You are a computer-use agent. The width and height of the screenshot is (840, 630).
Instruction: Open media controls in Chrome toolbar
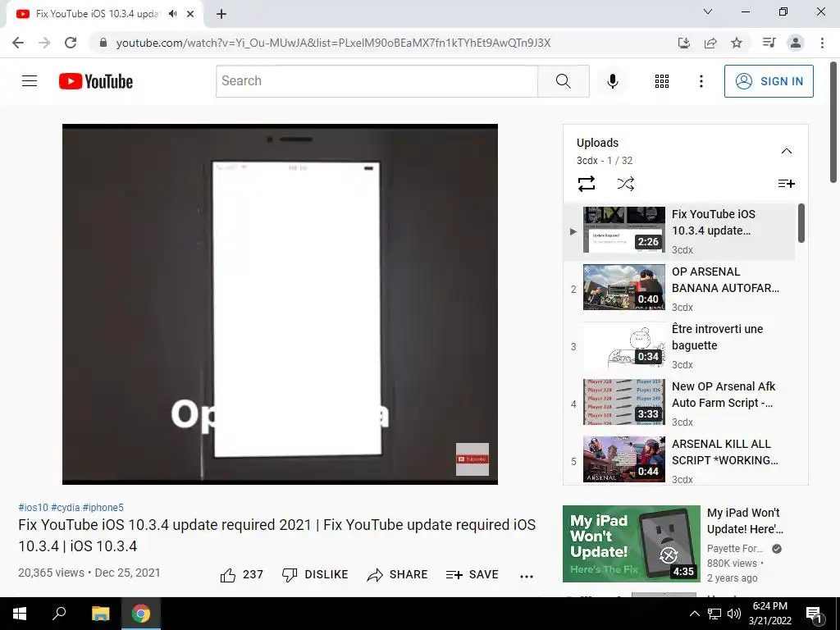click(x=769, y=43)
